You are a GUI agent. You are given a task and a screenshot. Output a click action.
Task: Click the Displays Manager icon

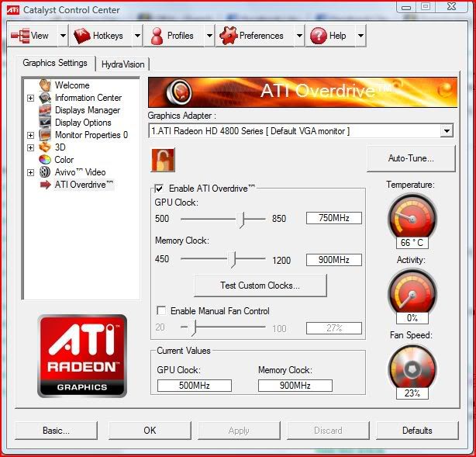[45, 110]
